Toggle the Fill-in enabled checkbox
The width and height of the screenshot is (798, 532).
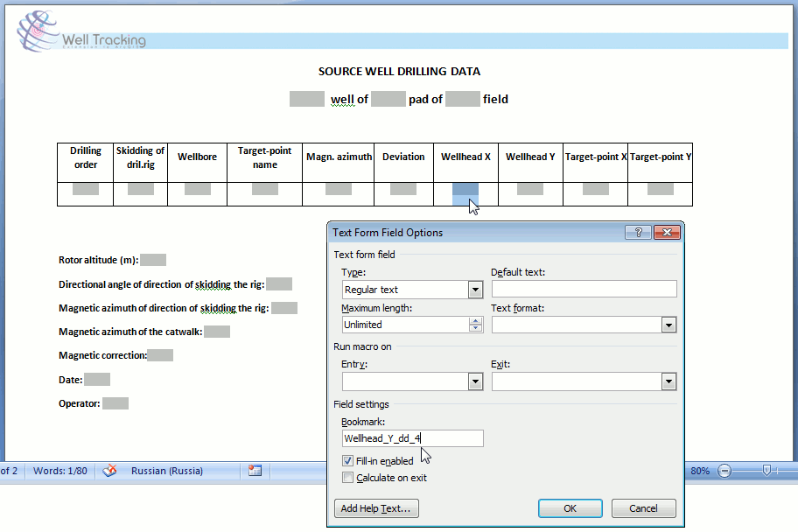point(347,461)
